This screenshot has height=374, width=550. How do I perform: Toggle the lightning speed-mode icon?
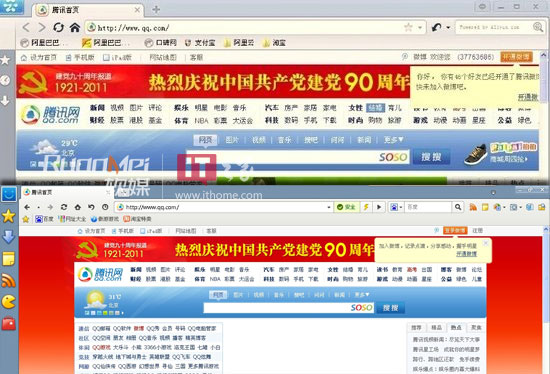point(366,207)
